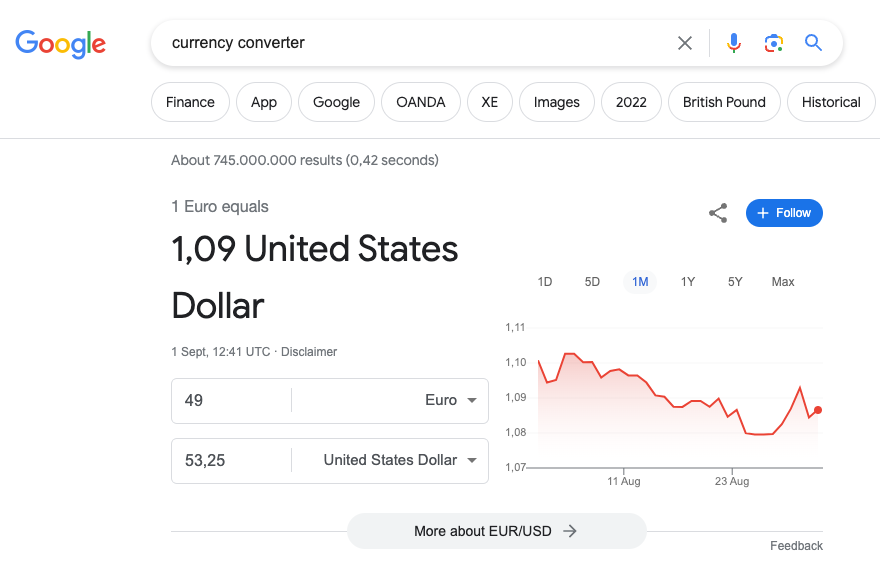Display the Max chart range
This screenshot has width=880, height=580.
(x=783, y=282)
